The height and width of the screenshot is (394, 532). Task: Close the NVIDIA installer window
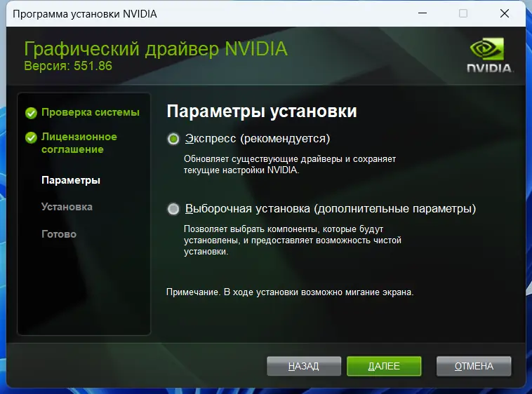(x=505, y=13)
